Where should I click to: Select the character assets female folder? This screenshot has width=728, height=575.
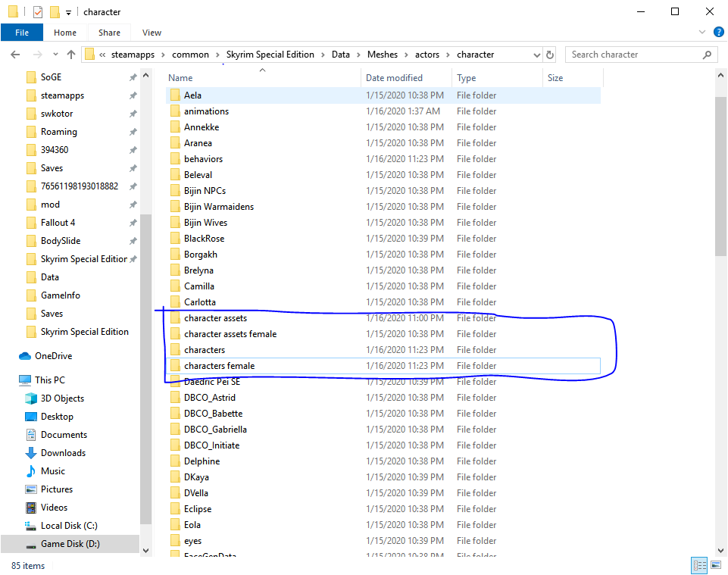pos(383,334)
